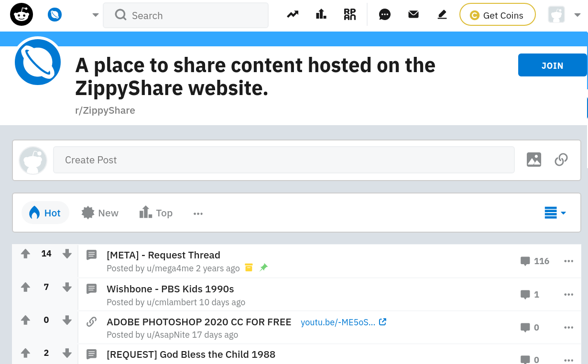Image resolution: width=588 pixels, height=364 pixels.
Task: Open [REQUEST] God Bless the Child 1988
Action: [191, 354]
